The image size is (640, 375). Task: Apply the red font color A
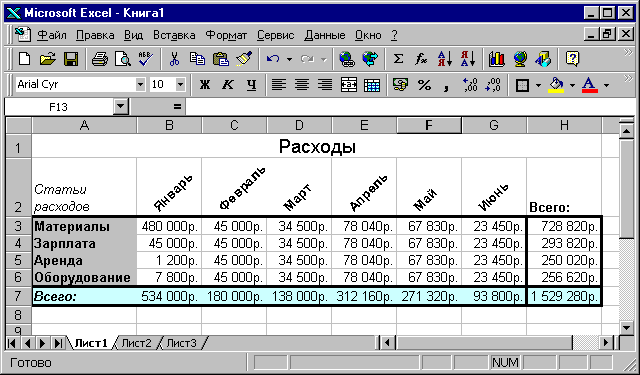pyautogui.click(x=589, y=85)
